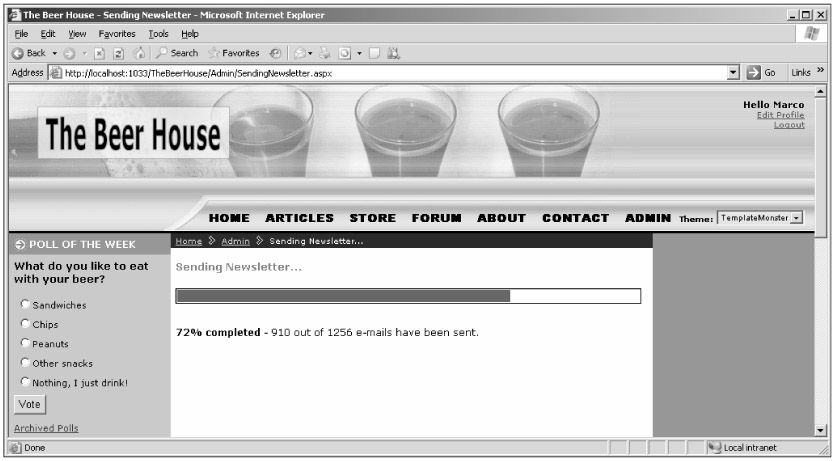Go to browser Home page icon
The width and height of the screenshot is (835, 461).
pos(138,53)
